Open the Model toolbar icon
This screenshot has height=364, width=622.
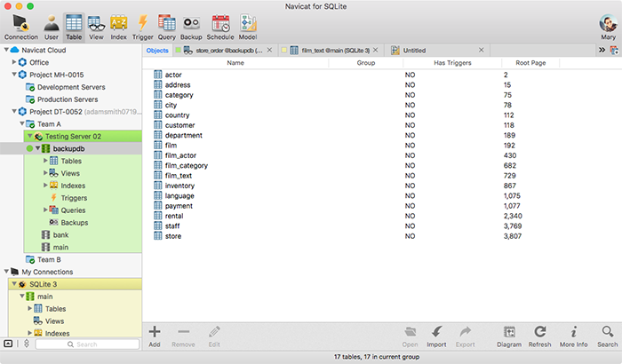pos(248,27)
